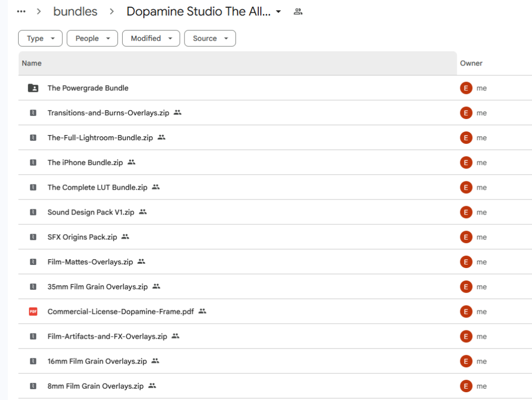This screenshot has width=532, height=400.
Task: Click owner 'me' text in The iPhone Bundle.zip row
Action: (482, 163)
